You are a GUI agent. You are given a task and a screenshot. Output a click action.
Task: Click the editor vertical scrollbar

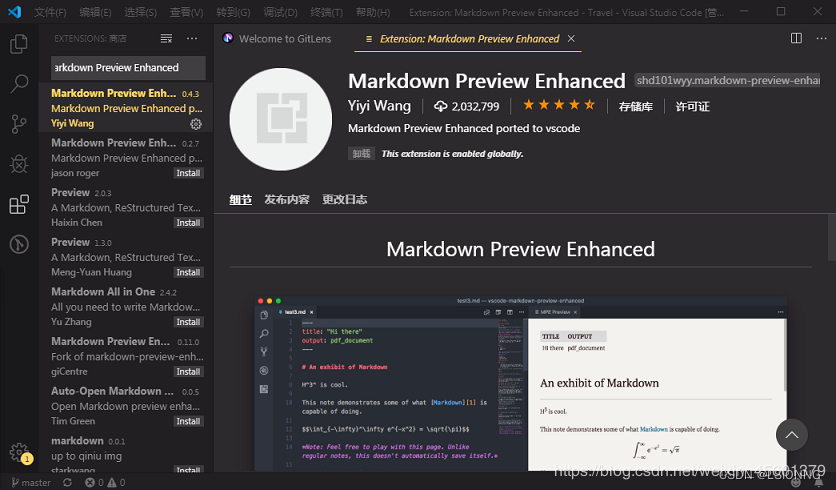832,237
